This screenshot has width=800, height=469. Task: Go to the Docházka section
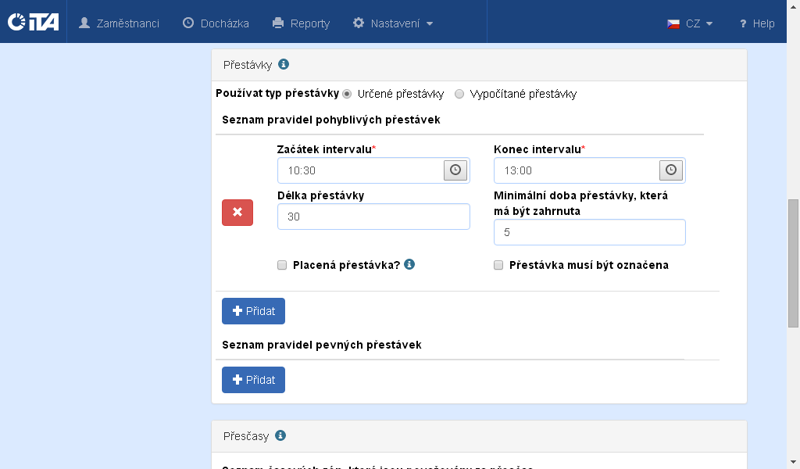[216, 23]
